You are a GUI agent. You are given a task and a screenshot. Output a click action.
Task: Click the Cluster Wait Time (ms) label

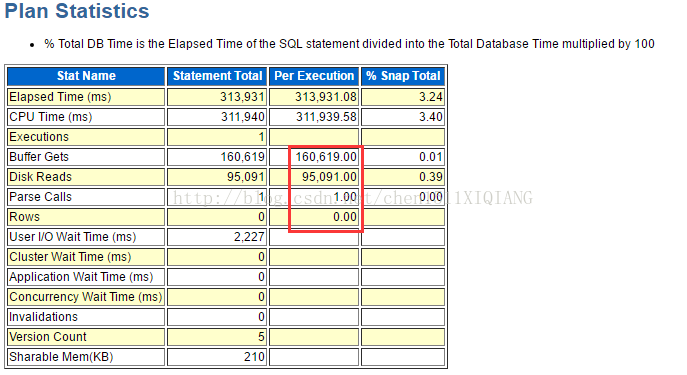pyautogui.click(x=70, y=257)
